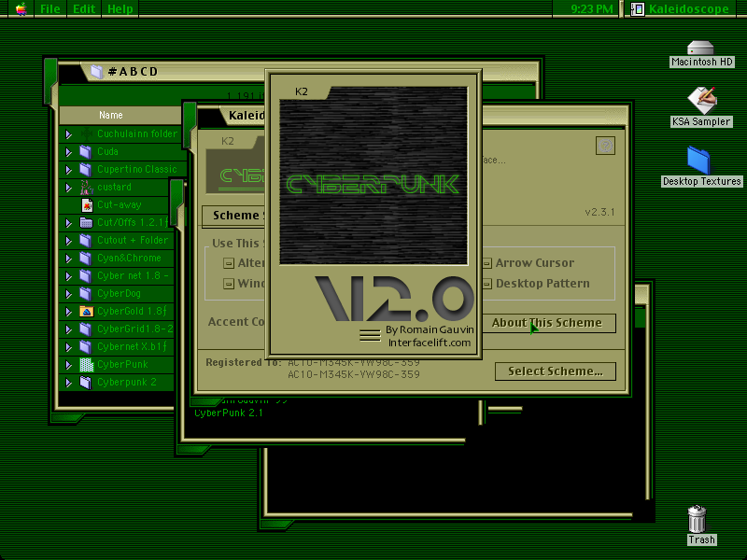Screen dimensions: 747x560
Task: Select the Cyan&Chrome file name
Action: (129, 259)
